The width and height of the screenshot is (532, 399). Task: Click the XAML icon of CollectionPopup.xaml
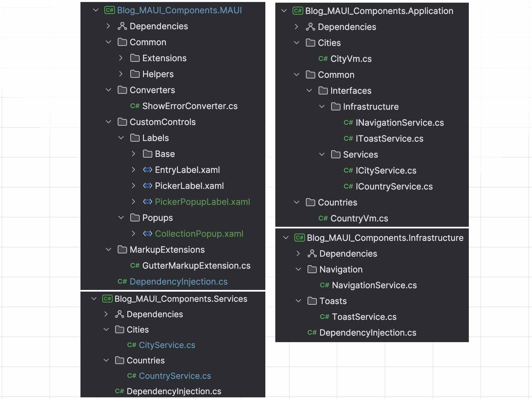[148, 233]
